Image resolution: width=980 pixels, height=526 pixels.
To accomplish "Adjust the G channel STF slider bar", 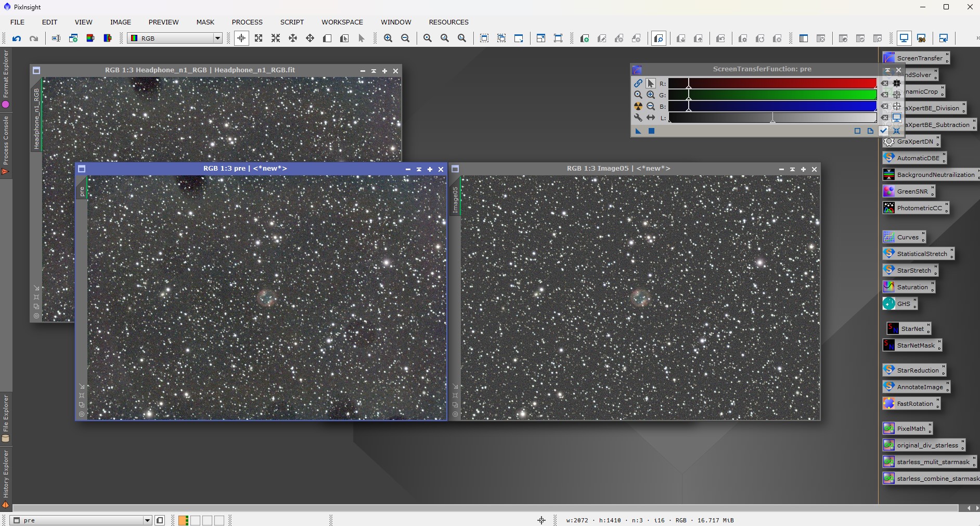I will pos(772,95).
